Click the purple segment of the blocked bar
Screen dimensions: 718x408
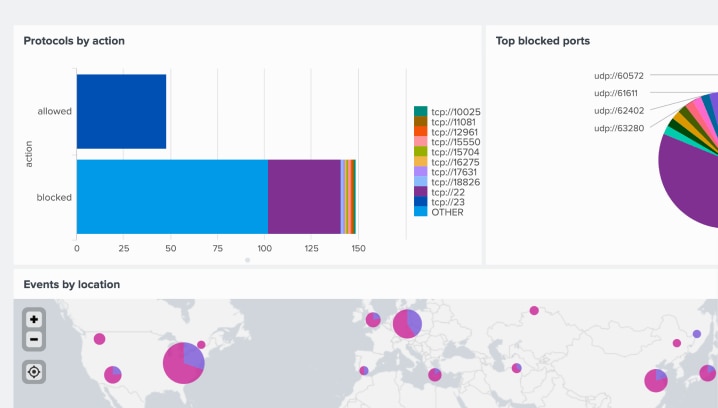[304, 196]
